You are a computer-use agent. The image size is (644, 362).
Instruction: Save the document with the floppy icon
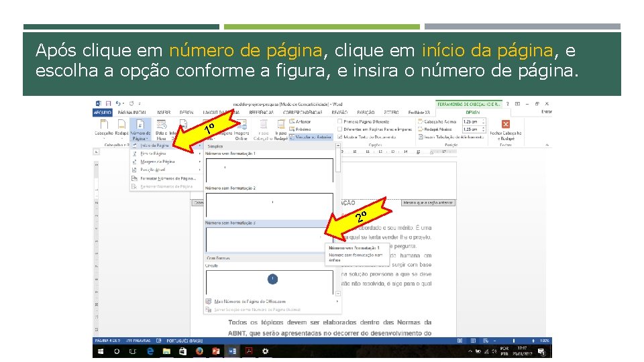coord(109,104)
